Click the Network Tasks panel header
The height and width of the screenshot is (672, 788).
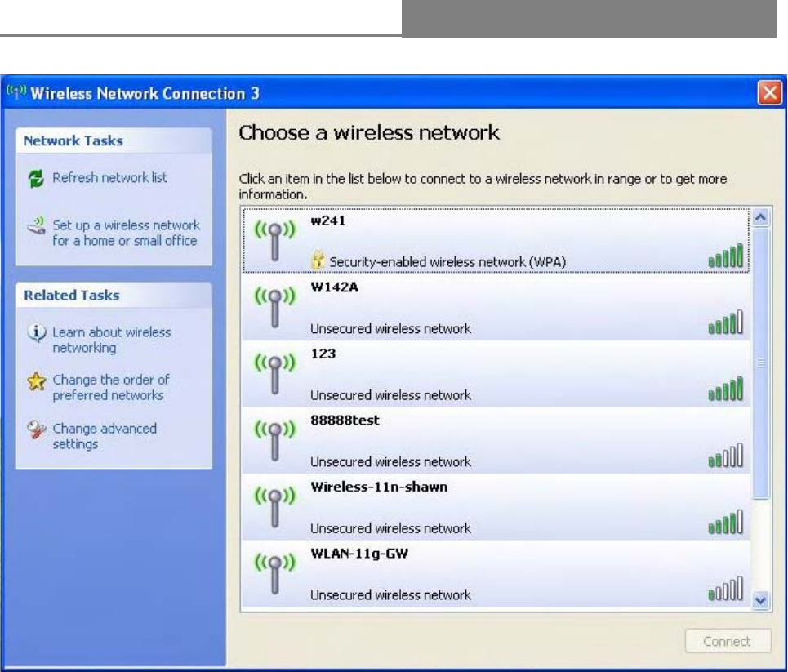114,140
